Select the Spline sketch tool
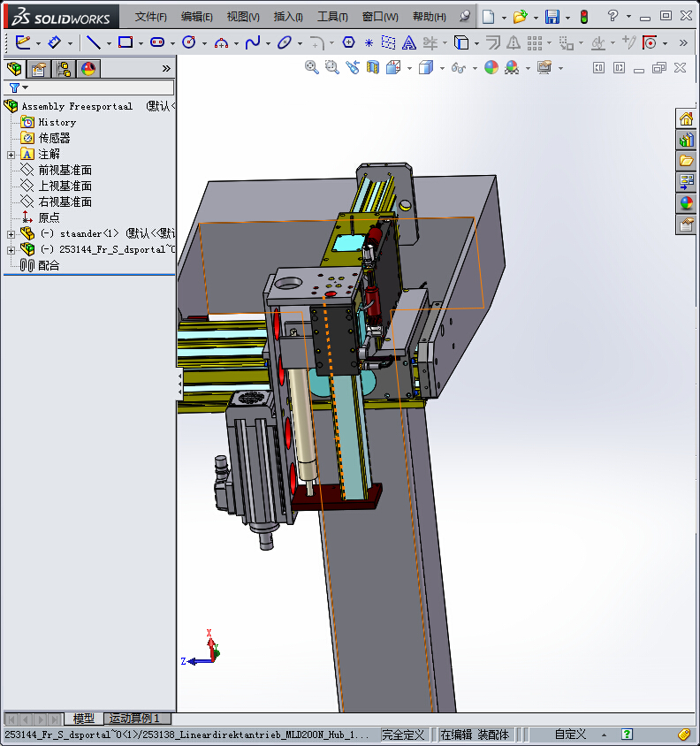700x746 pixels. pyautogui.click(x=253, y=42)
